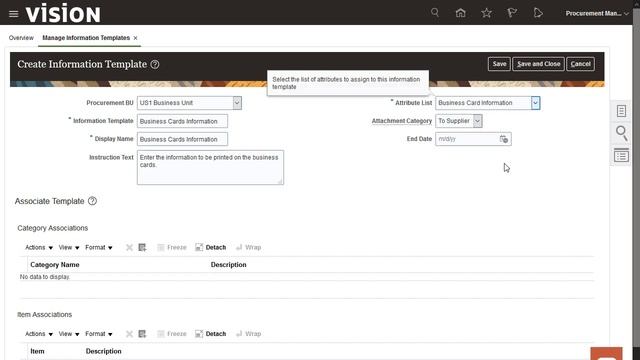Open the Watchlist flag icon
Viewport: 640px width, 360px height.
click(x=512, y=13)
